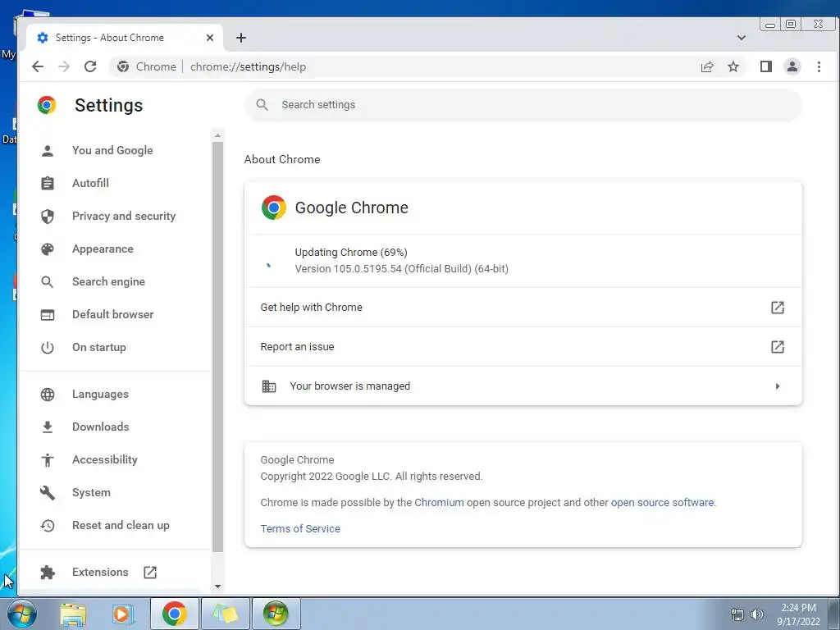The width and height of the screenshot is (840, 630).
Task: Open On startup settings
Action: [99, 347]
